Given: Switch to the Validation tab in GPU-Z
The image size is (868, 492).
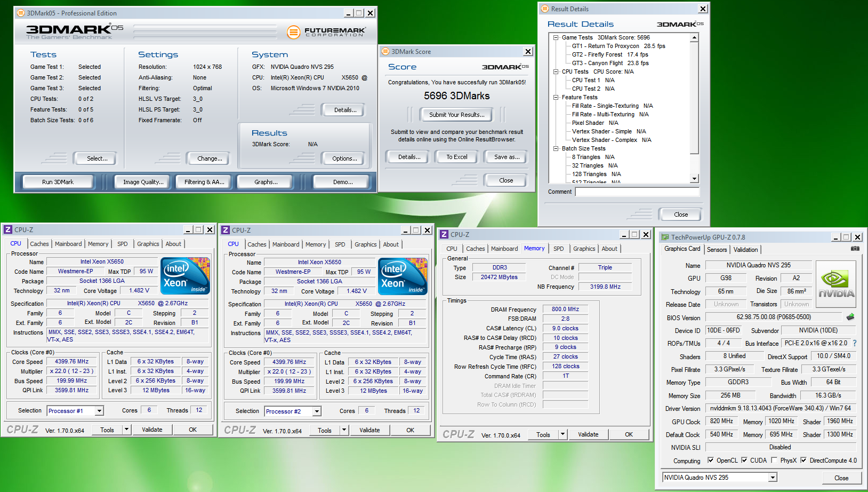Looking at the screenshot, I should click(x=745, y=250).
